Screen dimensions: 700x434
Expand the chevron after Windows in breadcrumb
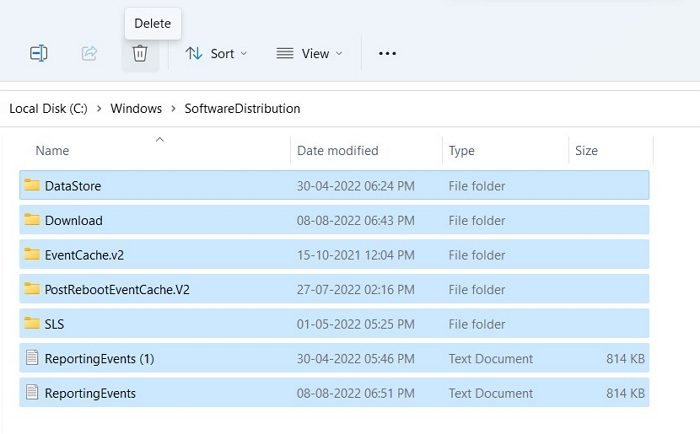tap(173, 108)
